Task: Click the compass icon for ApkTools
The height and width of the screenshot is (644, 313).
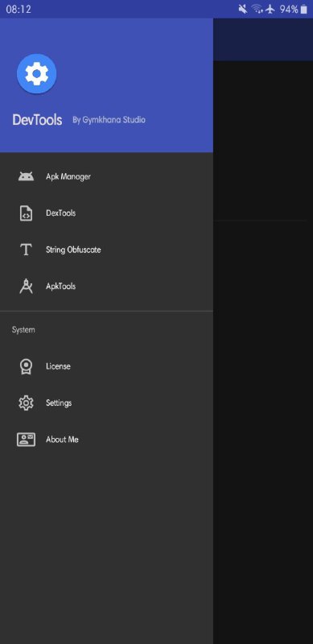Action: (26, 287)
